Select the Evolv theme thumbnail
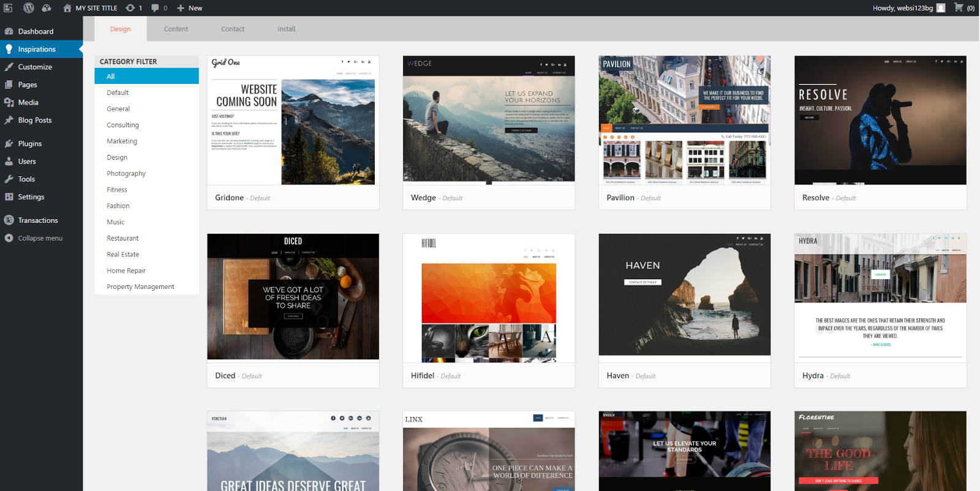Viewport: 980px width, 491px height. tap(685, 451)
